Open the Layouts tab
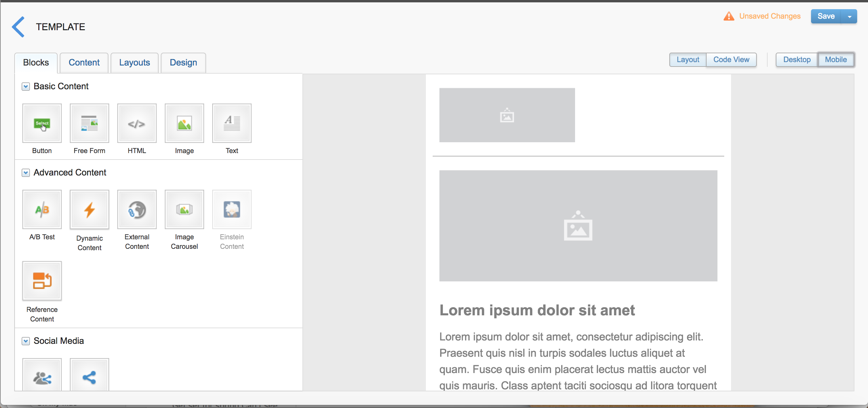 tap(135, 62)
